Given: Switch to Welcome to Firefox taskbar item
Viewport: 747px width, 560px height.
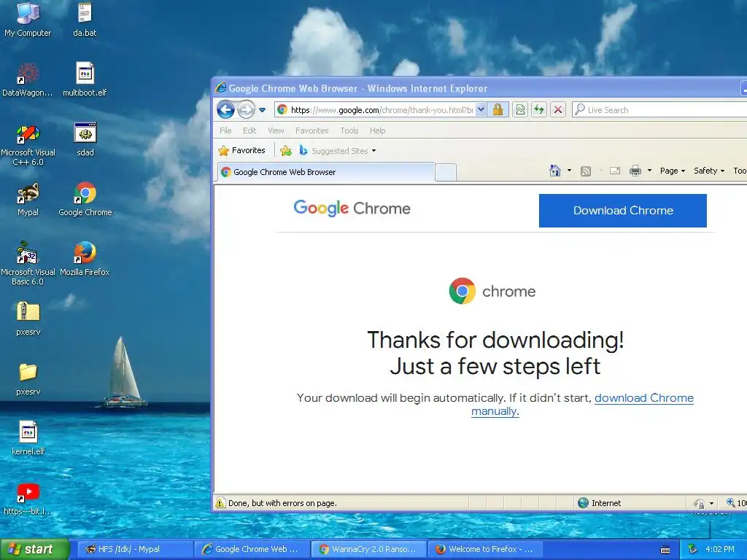Looking at the screenshot, I should (x=485, y=549).
